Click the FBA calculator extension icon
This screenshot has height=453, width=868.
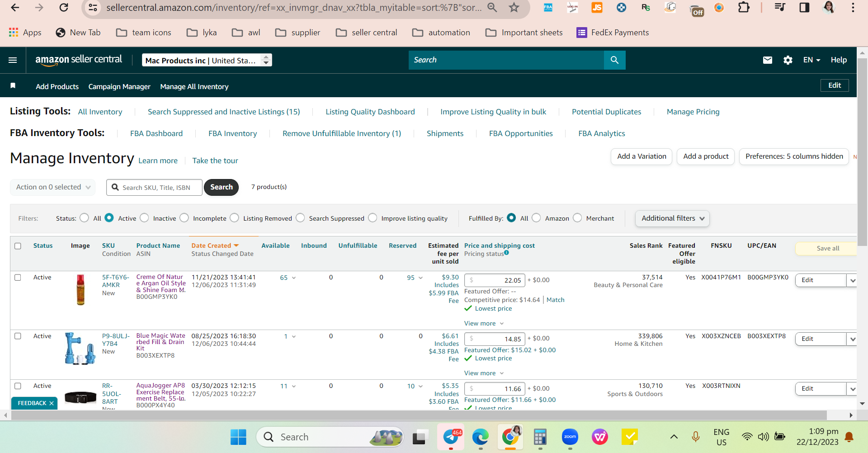548,8
